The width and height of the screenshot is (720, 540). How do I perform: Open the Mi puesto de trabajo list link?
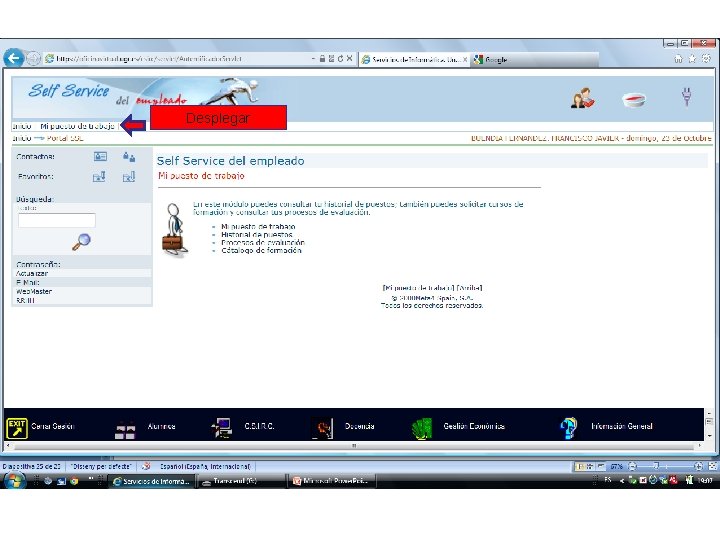(x=258, y=226)
